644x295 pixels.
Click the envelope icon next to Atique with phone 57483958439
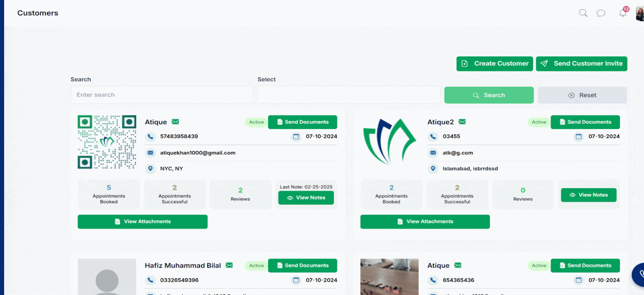[x=175, y=122]
